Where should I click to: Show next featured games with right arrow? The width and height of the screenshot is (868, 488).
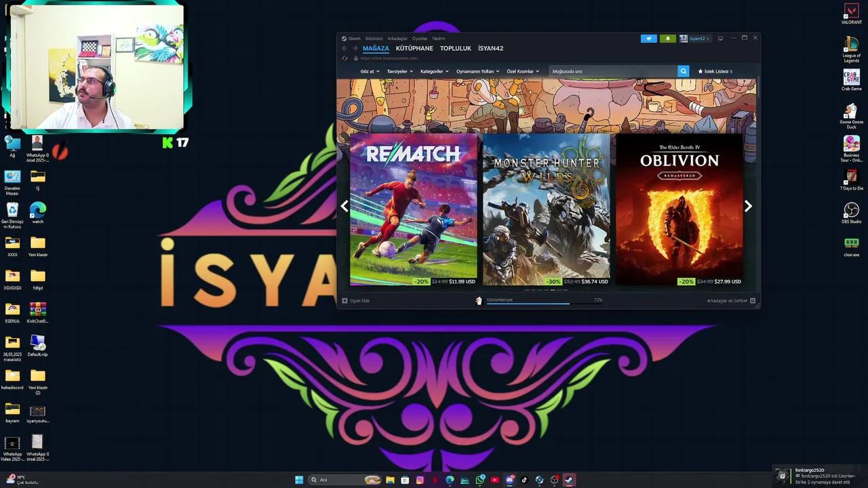pos(748,206)
